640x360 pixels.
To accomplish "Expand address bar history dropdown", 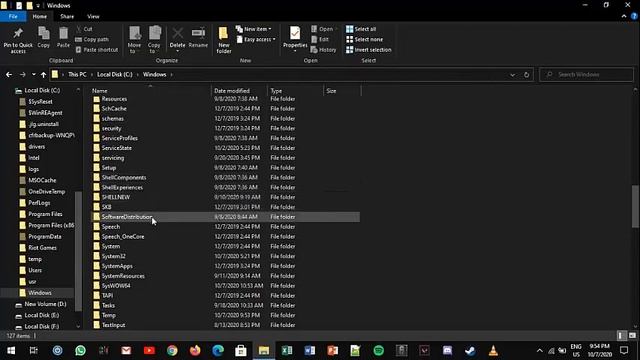I will [x=513, y=75].
